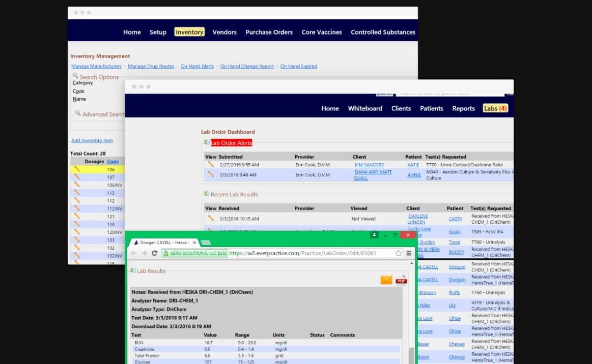Click the bookmark star in the address bar
The height and width of the screenshot is (364, 592).
(398, 253)
